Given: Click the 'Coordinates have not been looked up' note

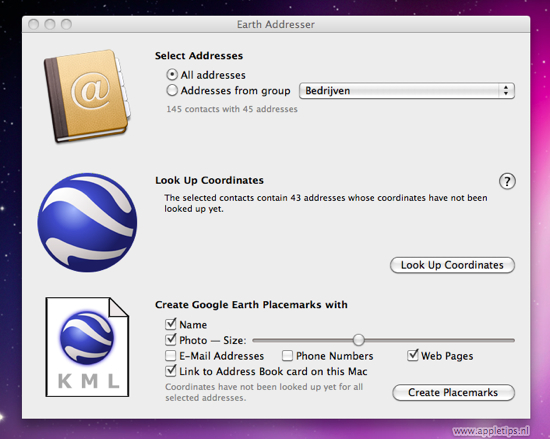Looking at the screenshot, I should [264, 392].
